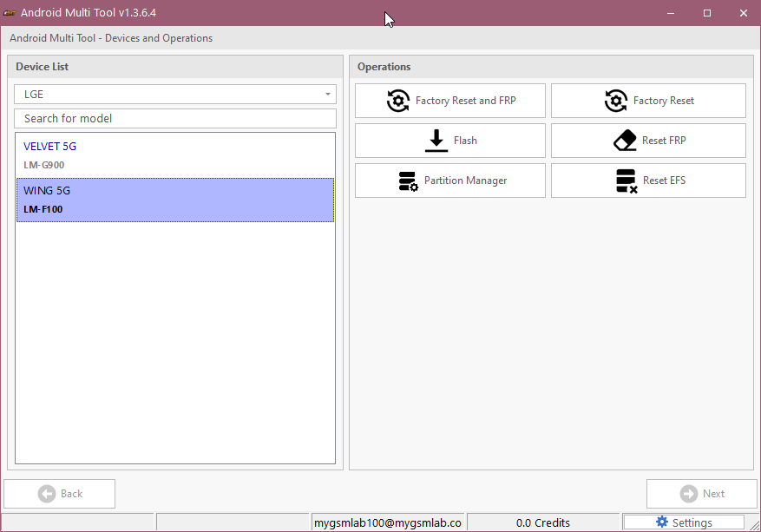The width and height of the screenshot is (761, 532).
Task: Select VELVET 5G LM-G900 device
Action: 175,155
